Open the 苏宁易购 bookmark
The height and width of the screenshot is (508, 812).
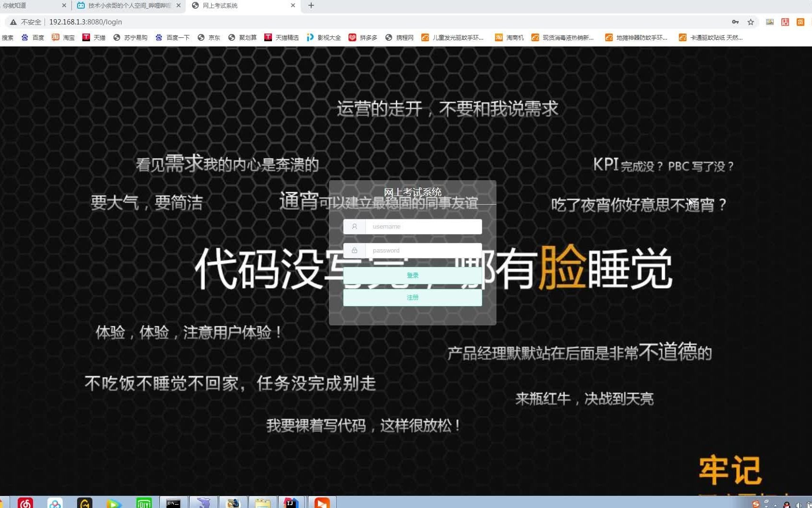click(x=130, y=37)
